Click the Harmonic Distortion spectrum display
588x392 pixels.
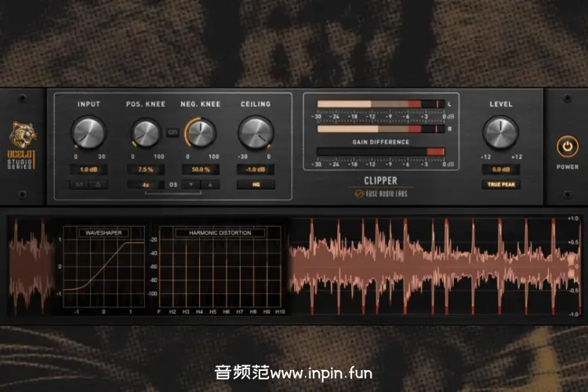220,267
